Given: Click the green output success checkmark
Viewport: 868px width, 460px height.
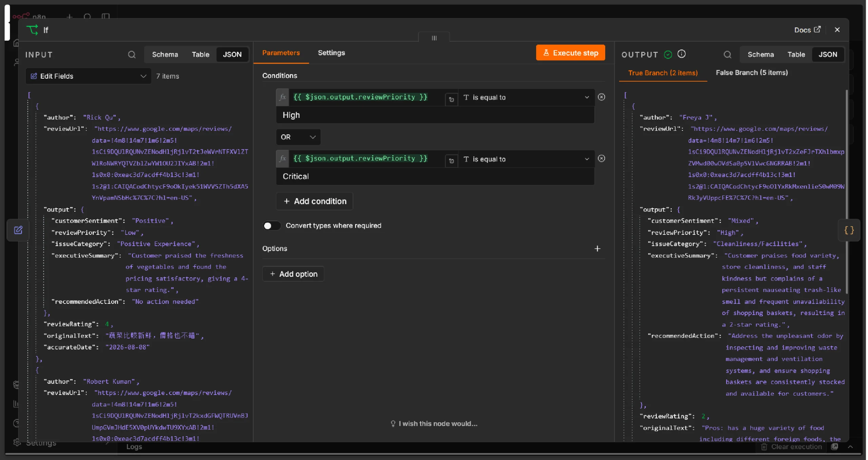Looking at the screenshot, I should pyautogui.click(x=668, y=55).
